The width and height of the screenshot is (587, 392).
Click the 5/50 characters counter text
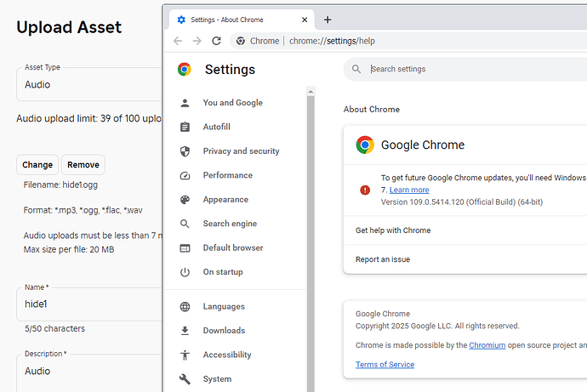click(x=54, y=328)
